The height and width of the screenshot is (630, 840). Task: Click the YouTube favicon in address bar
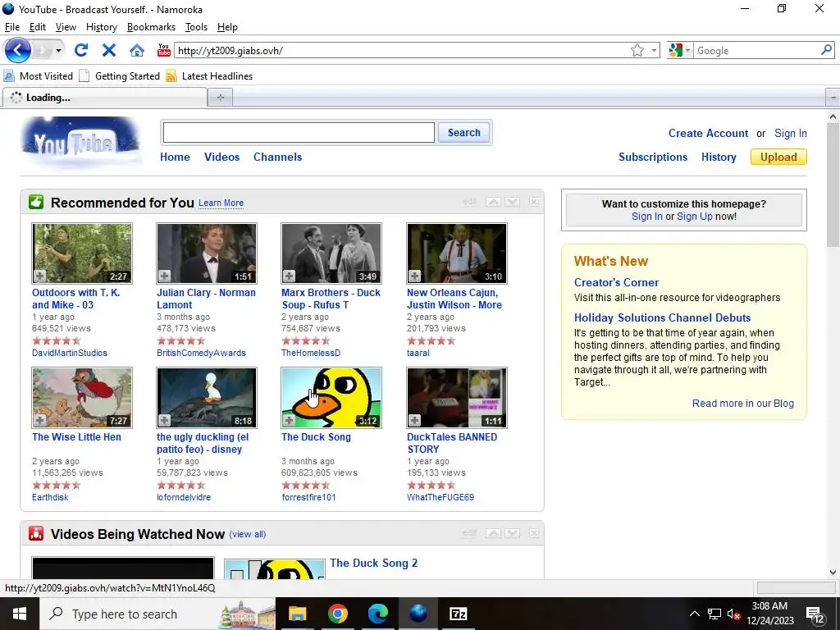(164, 50)
